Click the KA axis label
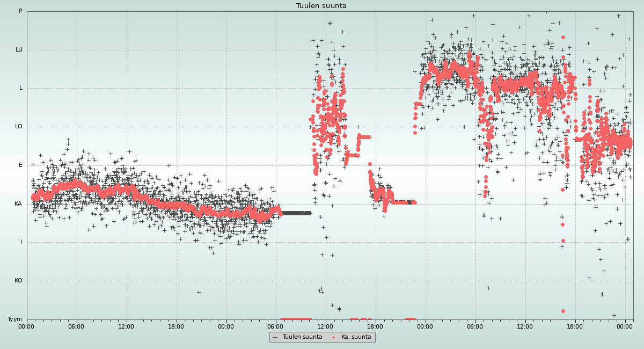Viewport: 644px width, 349px height. coord(19,204)
